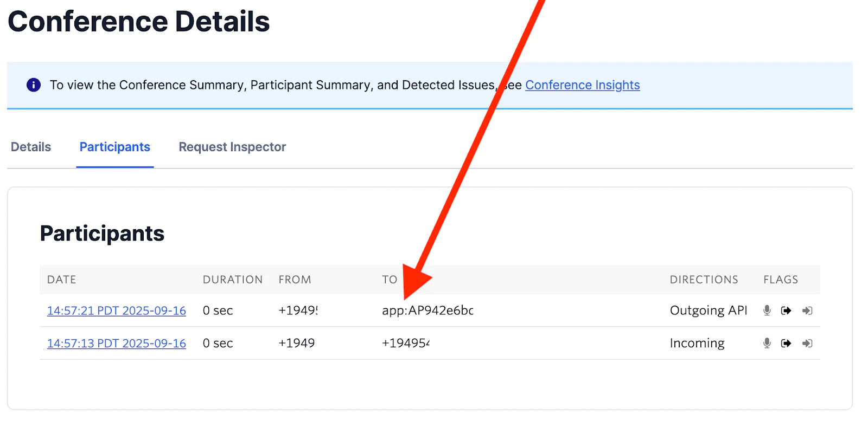
Task: Click the enter-arrow flag on the Incoming row
Action: pyautogui.click(x=807, y=343)
